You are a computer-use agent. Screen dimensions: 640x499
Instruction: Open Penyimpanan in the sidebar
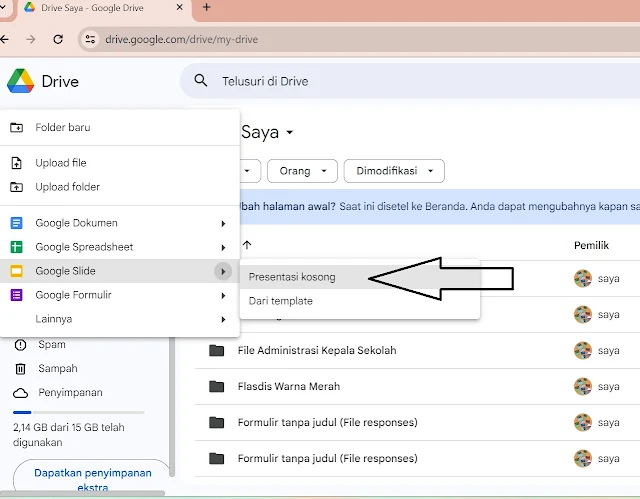70,393
